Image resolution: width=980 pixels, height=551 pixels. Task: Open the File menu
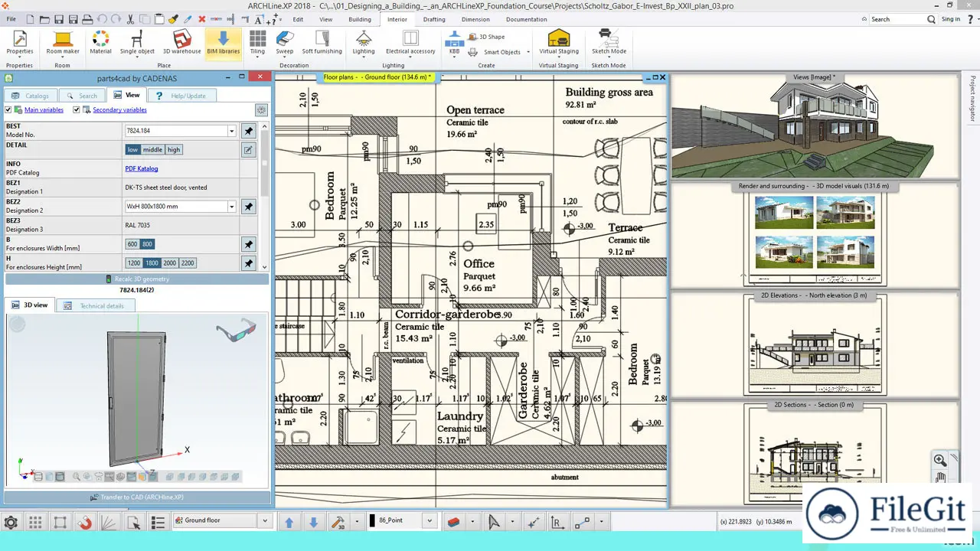11,18
